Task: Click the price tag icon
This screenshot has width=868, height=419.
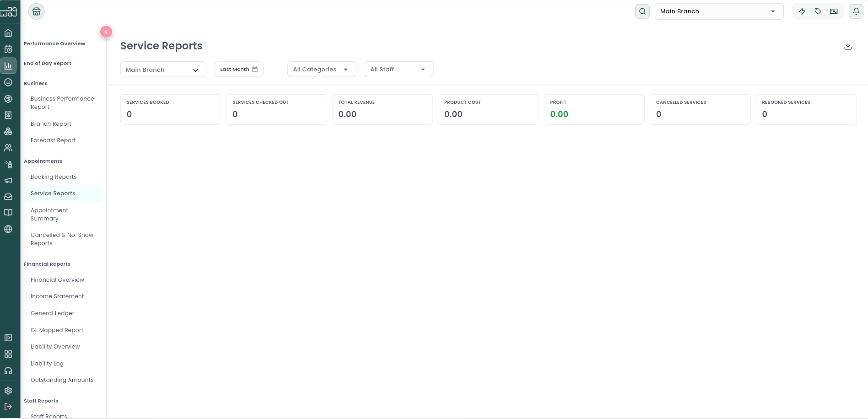Action: 818,11
